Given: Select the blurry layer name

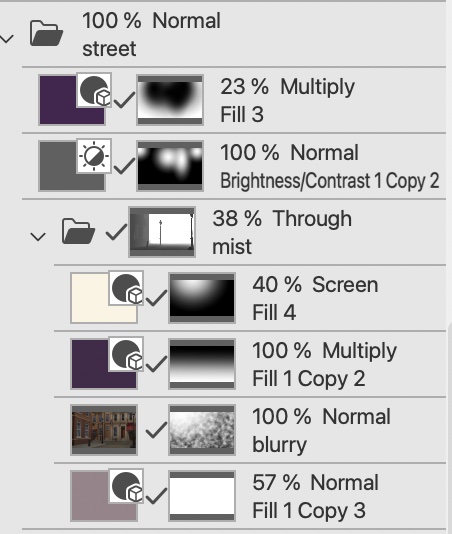Looking at the screenshot, I should pos(279,444).
